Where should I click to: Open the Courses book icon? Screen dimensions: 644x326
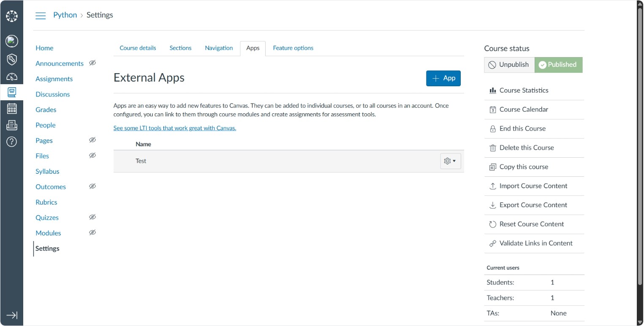[12, 92]
